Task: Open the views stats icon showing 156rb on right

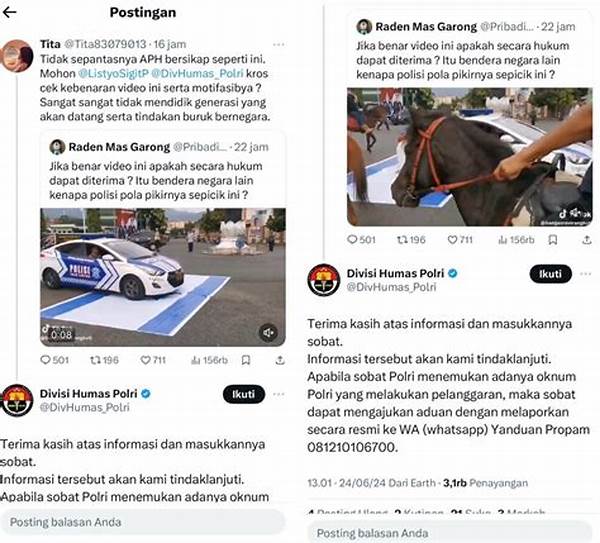Action: point(502,240)
